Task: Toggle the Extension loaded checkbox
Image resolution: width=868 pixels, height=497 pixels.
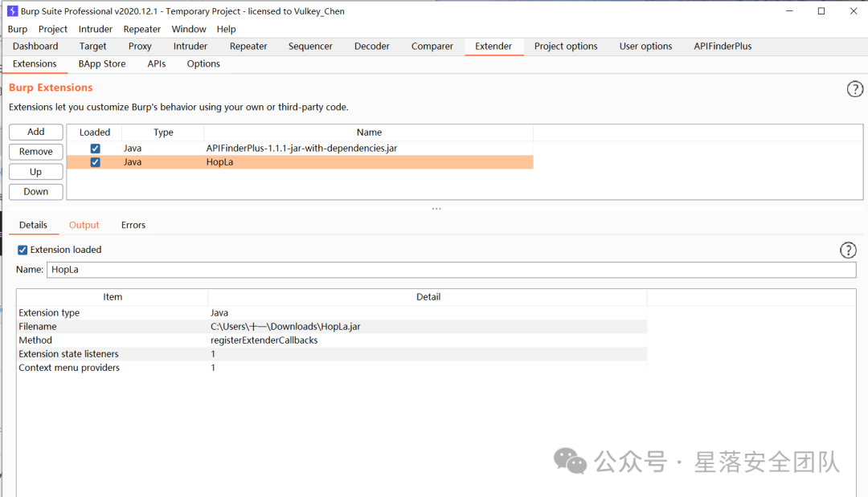Action: [23, 250]
